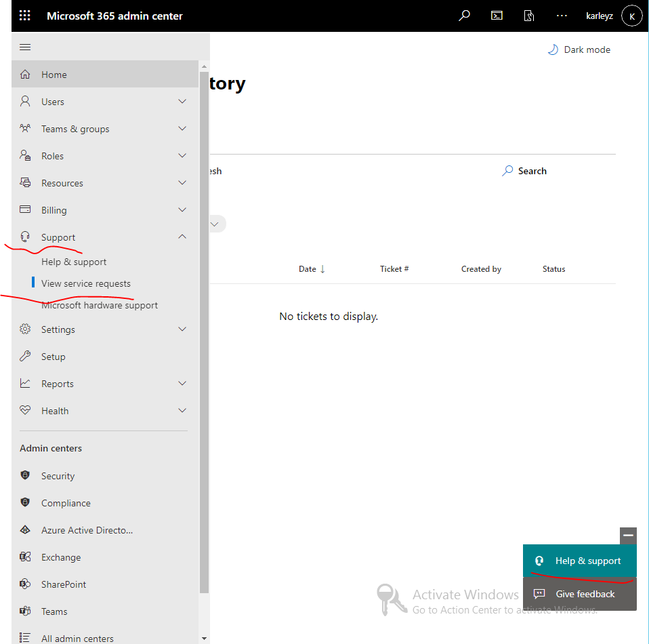Viewport: 649px width, 644px height.
Task: Click the Health heart icon
Action: pos(25,410)
